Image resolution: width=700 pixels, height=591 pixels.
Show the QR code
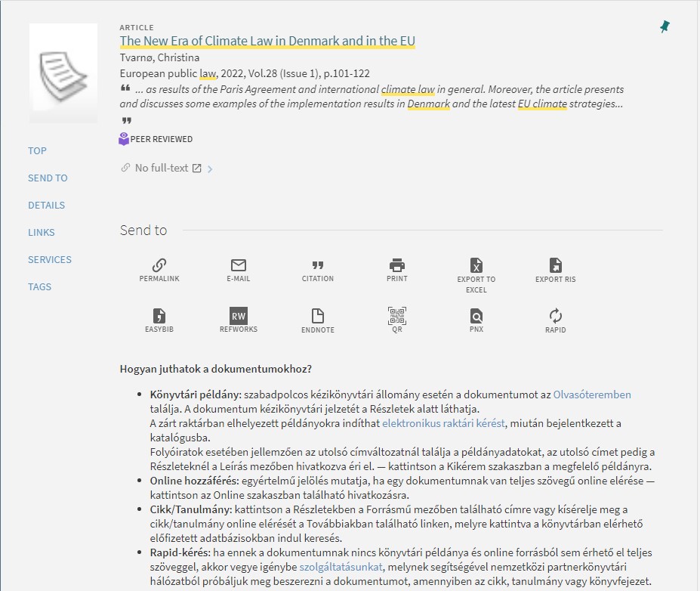397,317
